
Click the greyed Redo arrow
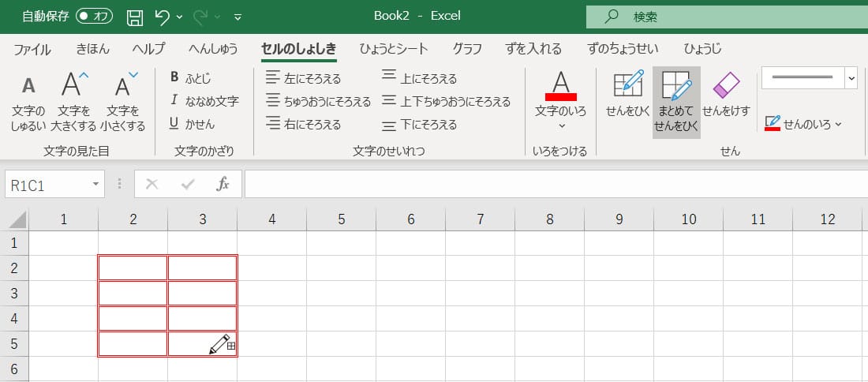(200, 17)
